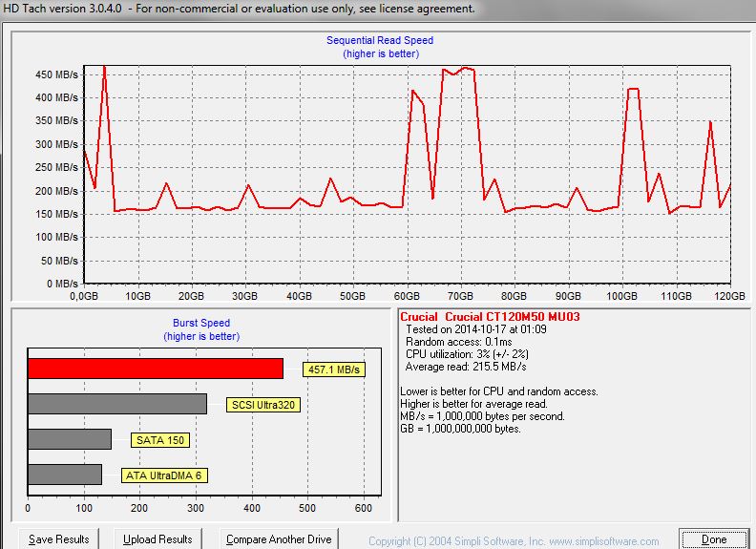Click the 0 MB/s axis label

(x=62, y=284)
